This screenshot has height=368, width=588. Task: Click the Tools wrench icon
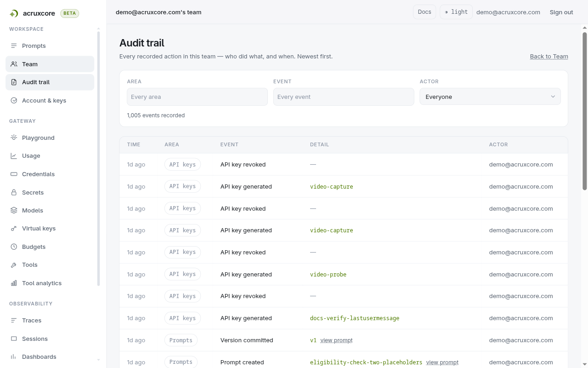coord(14,265)
